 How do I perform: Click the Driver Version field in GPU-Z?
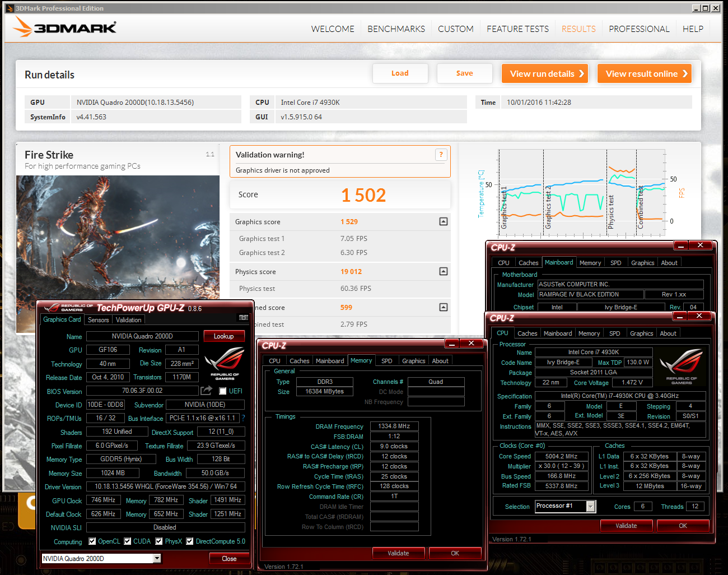(166, 486)
